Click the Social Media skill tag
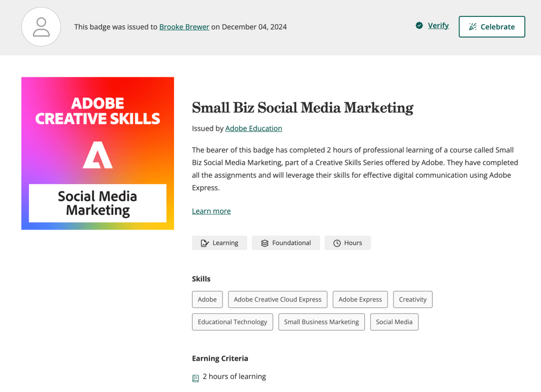The height and width of the screenshot is (392, 541). coord(394,322)
